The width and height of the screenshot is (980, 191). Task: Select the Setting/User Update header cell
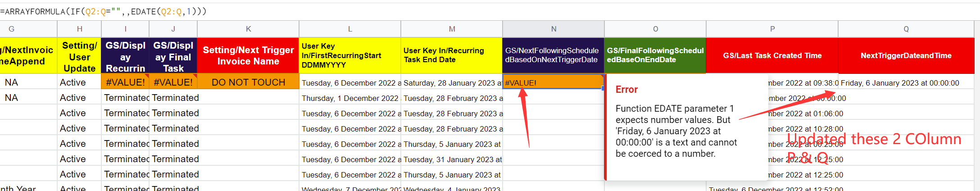tap(79, 55)
